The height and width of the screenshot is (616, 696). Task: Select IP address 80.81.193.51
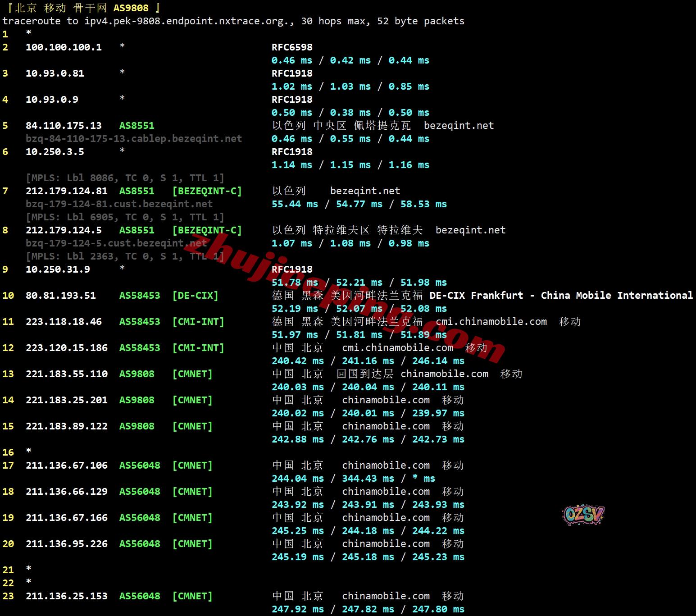click(x=60, y=296)
